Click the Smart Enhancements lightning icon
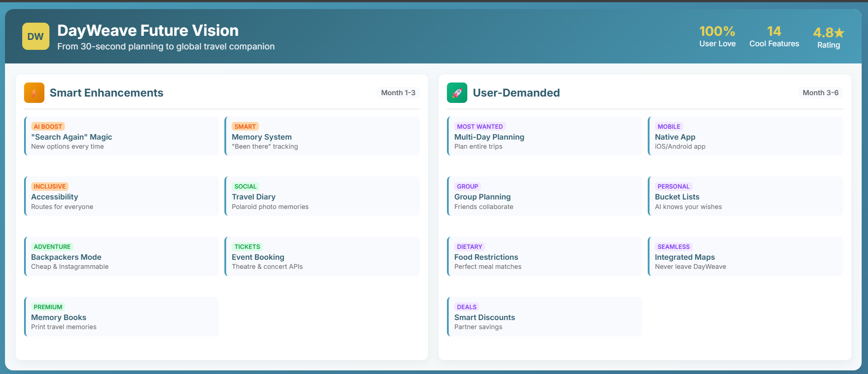The image size is (868, 374). (x=34, y=93)
